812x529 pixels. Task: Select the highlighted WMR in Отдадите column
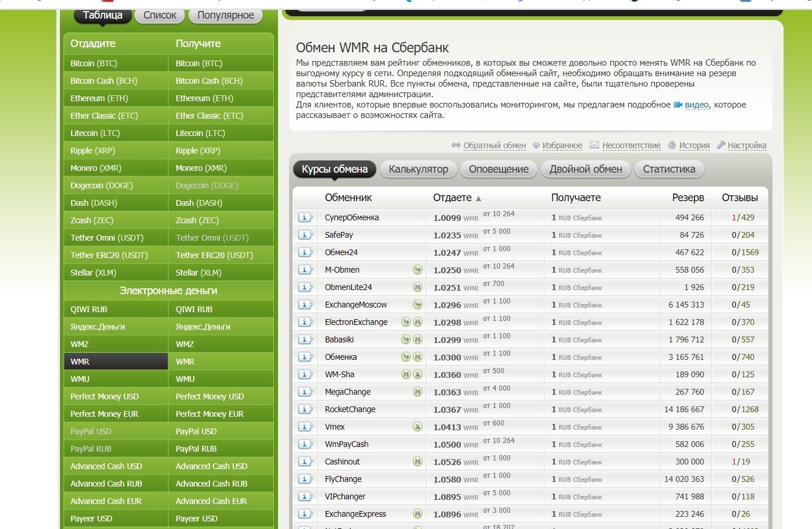116,362
